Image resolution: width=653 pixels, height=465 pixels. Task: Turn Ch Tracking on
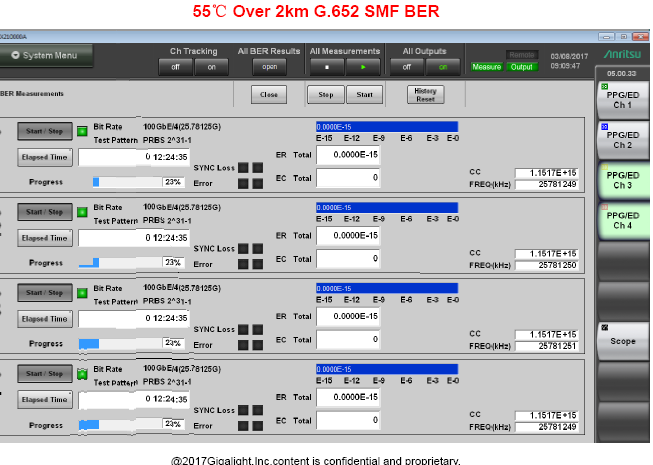[x=210, y=67]
